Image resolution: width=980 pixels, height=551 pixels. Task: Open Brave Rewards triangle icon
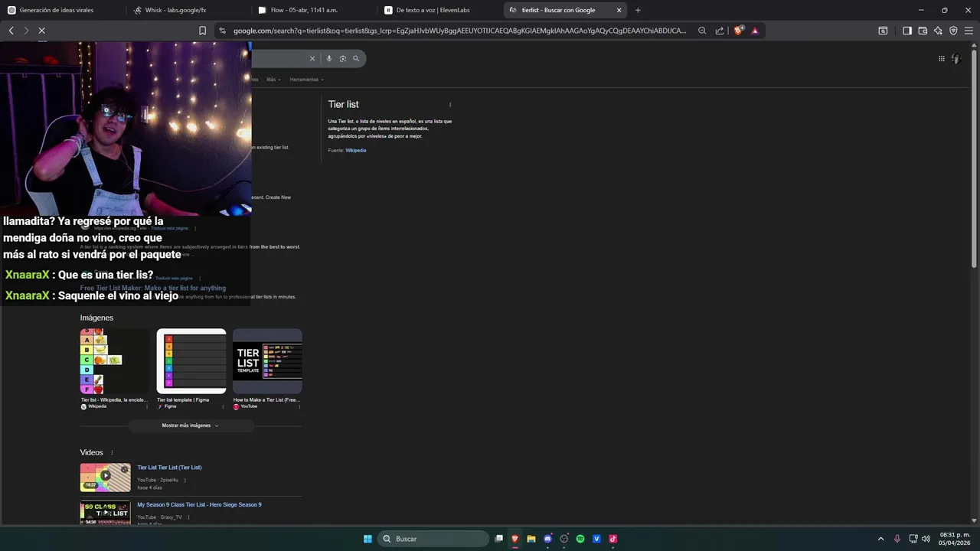pos(755,31)
